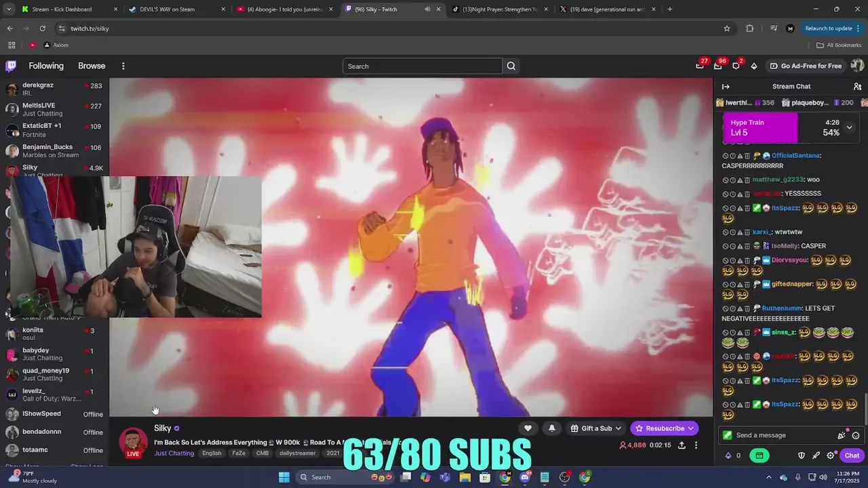Click the notification bell for Silky
868x488 pixels.
[x=552, y=428]
